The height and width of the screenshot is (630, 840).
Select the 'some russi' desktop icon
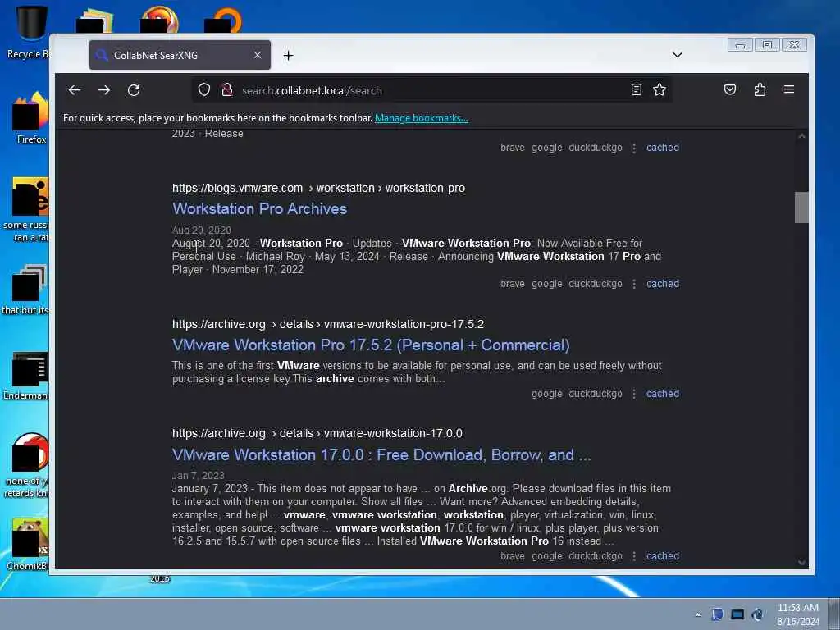point(25,210)
